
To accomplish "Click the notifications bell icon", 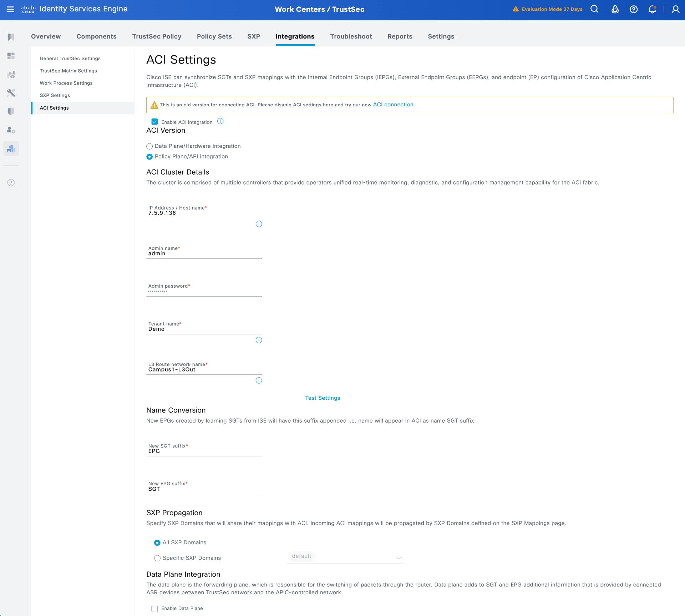I will coord(653,9).
